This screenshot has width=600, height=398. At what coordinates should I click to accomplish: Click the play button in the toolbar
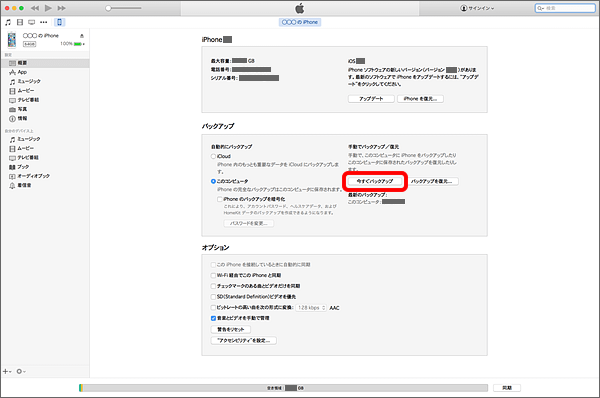[x=48, y=8]
